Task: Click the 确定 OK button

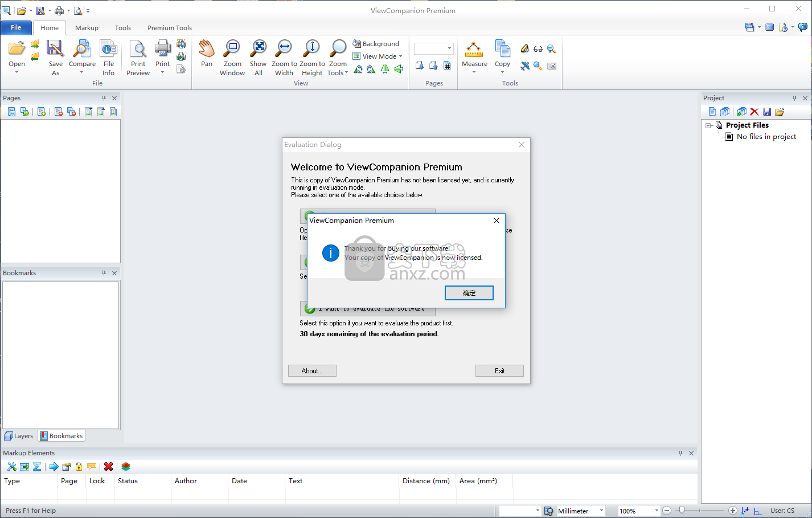Action: point(469,293)
